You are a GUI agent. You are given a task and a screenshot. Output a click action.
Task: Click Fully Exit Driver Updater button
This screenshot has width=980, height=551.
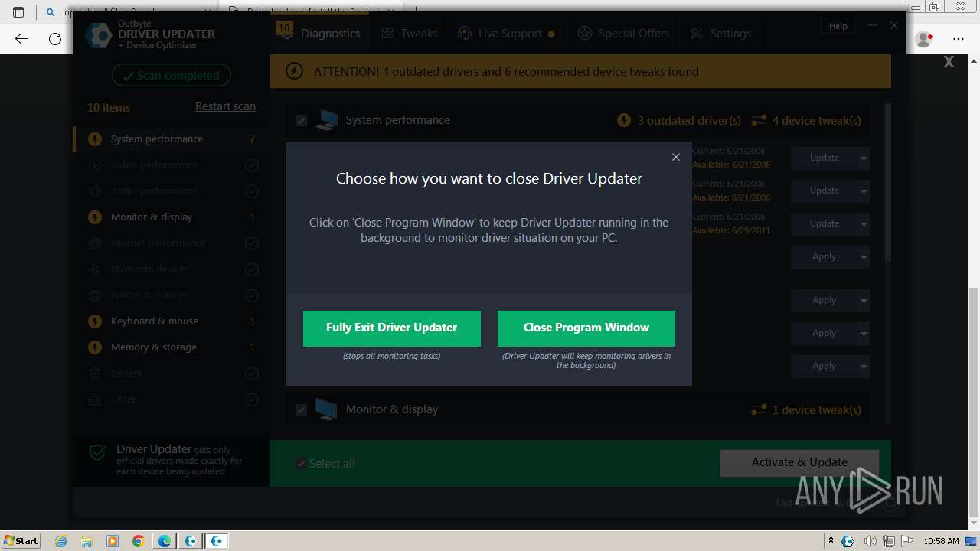pyautogui.click(x=392, y=328)
